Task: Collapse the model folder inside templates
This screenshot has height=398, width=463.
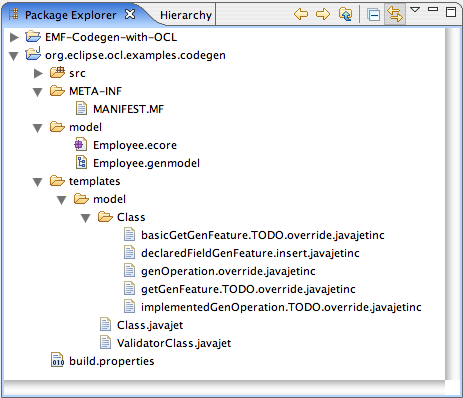Action: click(62, 200)
